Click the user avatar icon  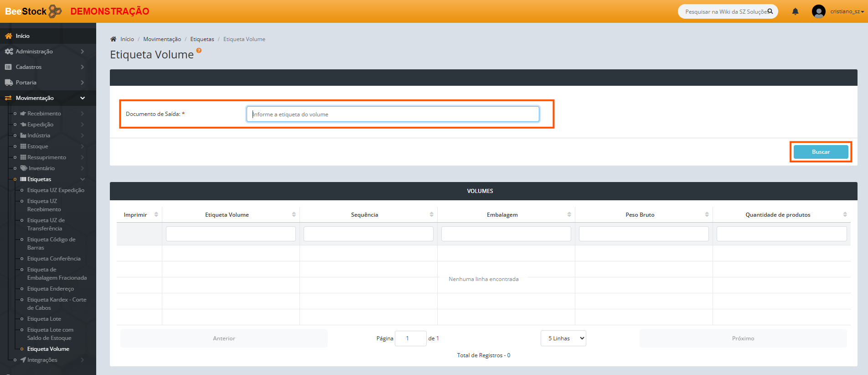pyautogui.click(x=818, y=11)
